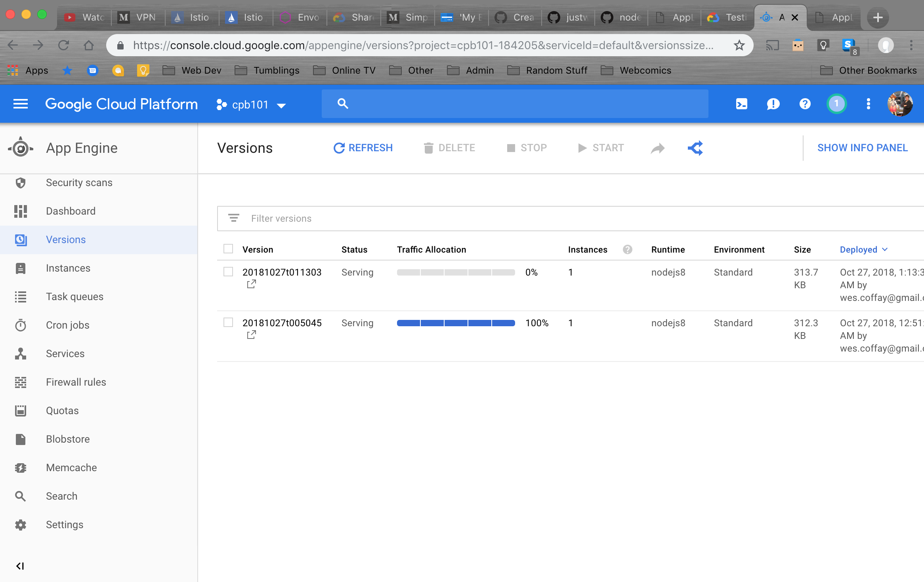Viewport: 924px width, 582px height.
Task: Go to Firewall rules page
Action: (76, 382)
